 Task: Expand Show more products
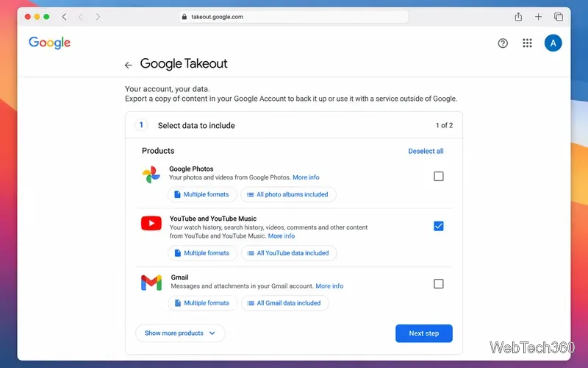pyautogui.click(x=180, y=333)
